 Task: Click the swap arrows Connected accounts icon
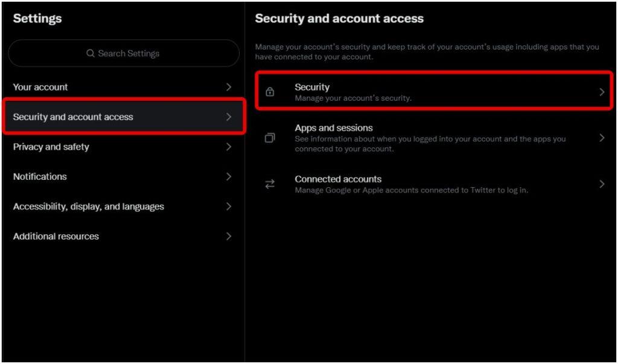(x=270, y=184)
